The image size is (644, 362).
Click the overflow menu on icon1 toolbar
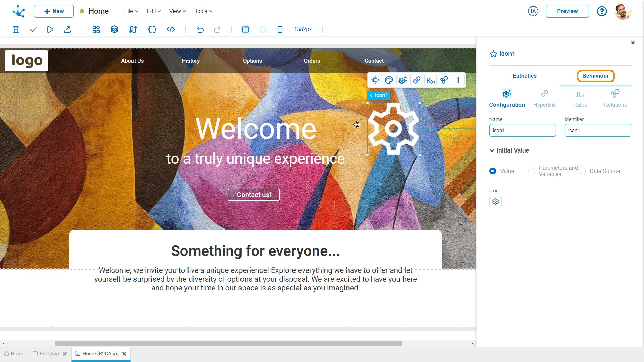tap(458, 80)
